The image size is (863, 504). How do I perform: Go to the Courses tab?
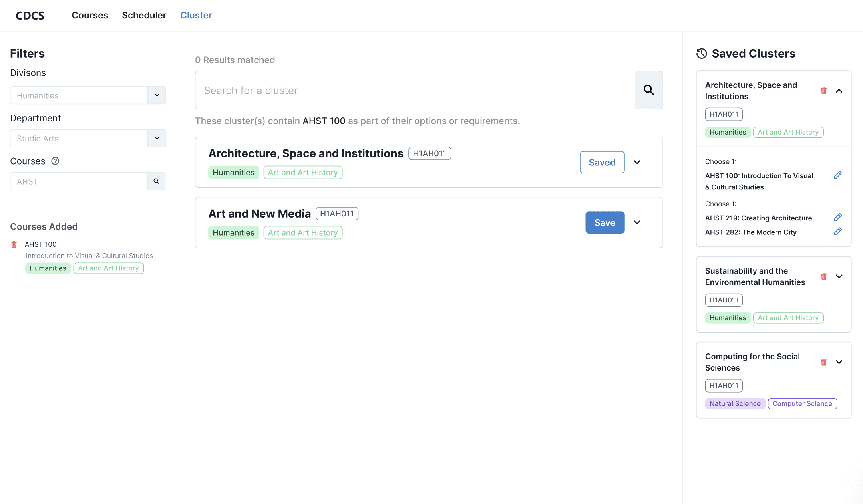tap(90, 15)
